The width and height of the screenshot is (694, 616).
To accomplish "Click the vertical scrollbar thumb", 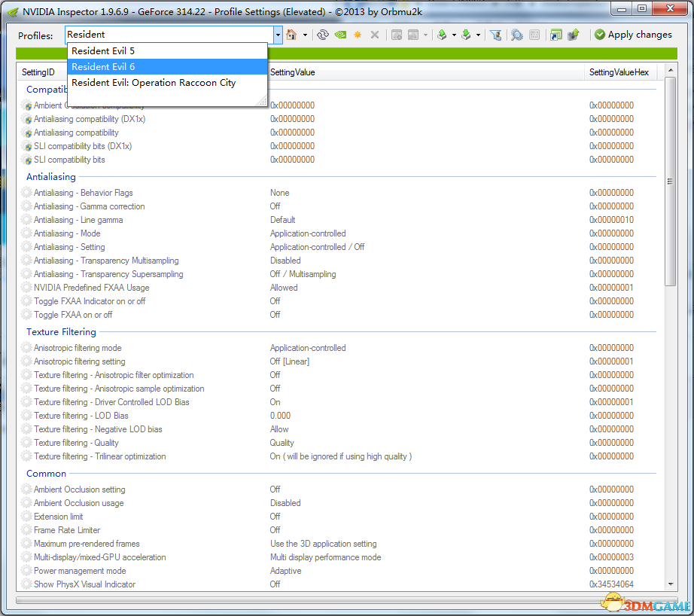I will click(670, 181).
